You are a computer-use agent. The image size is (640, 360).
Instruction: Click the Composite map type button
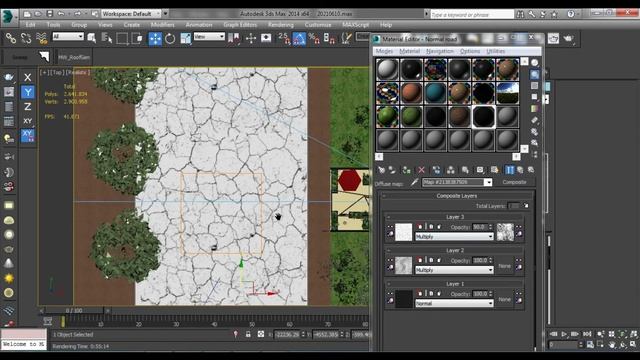pyautogui.click(x=514, y=182)
